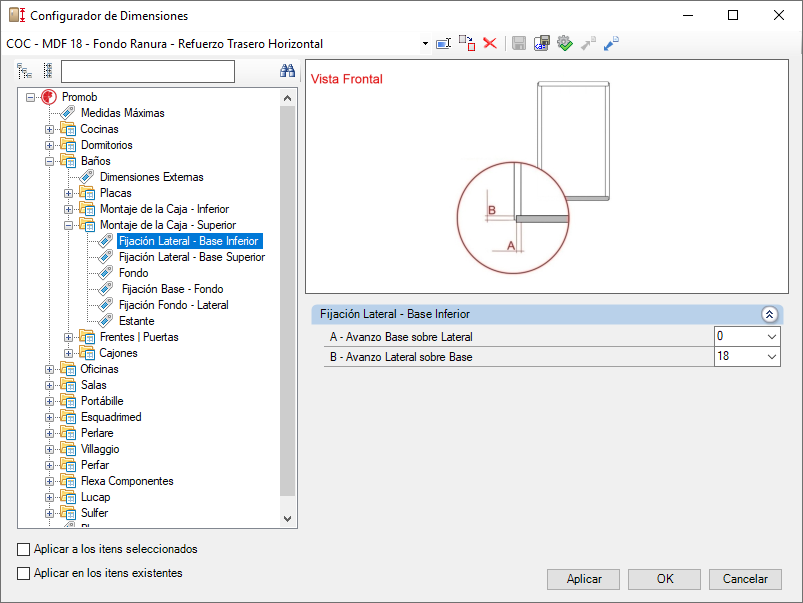Click the expand-all tree icon
Viewport: 803px width, 603px height.
[x=25, y=71]
